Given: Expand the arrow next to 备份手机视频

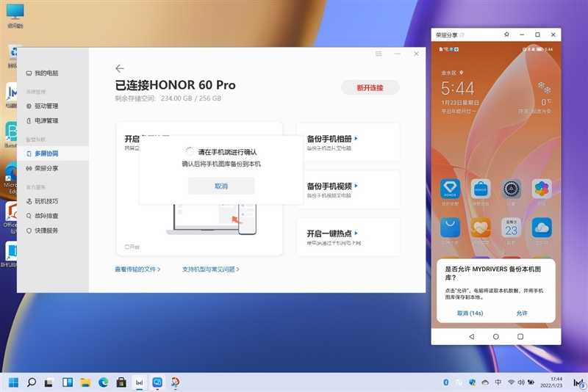Looking at the screenshot, I should click(x=356, y=186).
